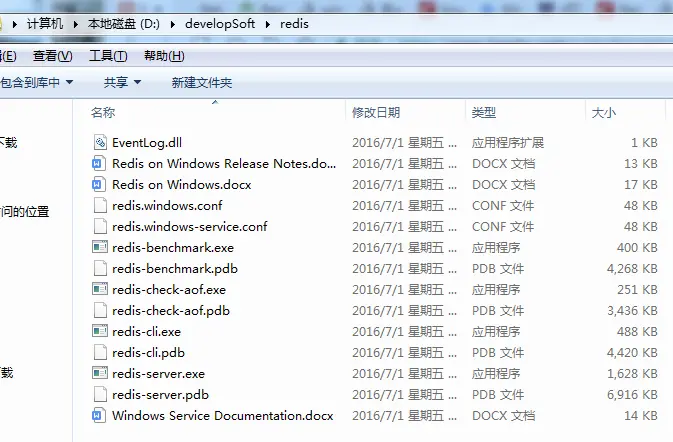673x442 pixels.
Task: Click the Redis on Windows Release Notes document icon
Action: click(100, 163)
